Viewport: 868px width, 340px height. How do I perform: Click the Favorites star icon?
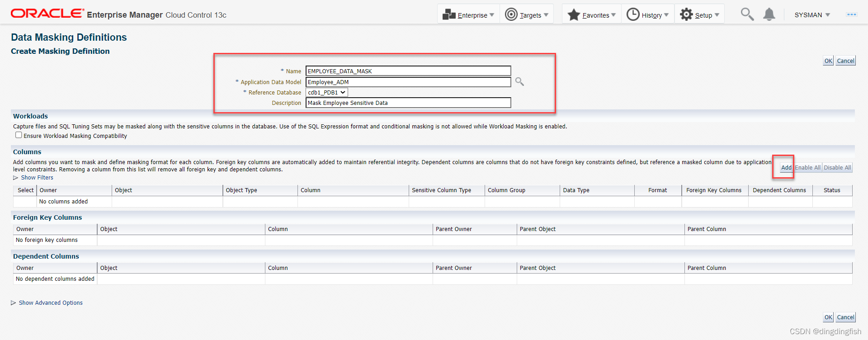tap(574, 14)
